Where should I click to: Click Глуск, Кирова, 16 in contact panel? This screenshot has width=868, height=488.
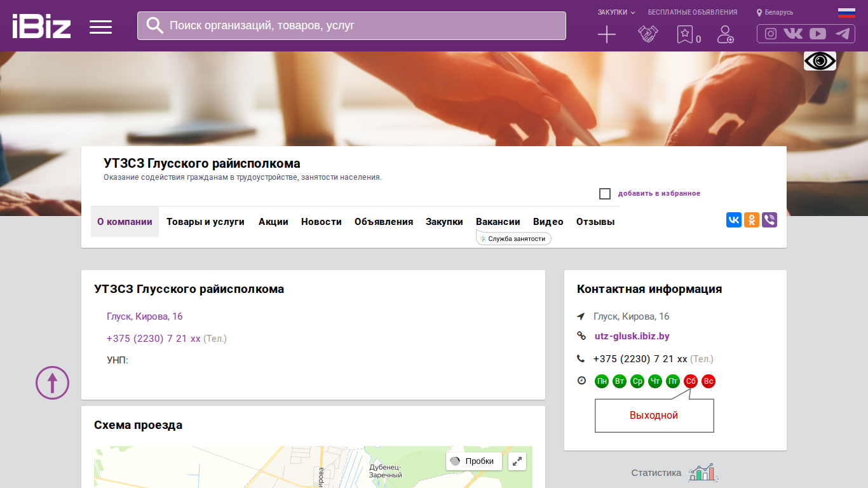pyautogui.click(x=631, y=316)
